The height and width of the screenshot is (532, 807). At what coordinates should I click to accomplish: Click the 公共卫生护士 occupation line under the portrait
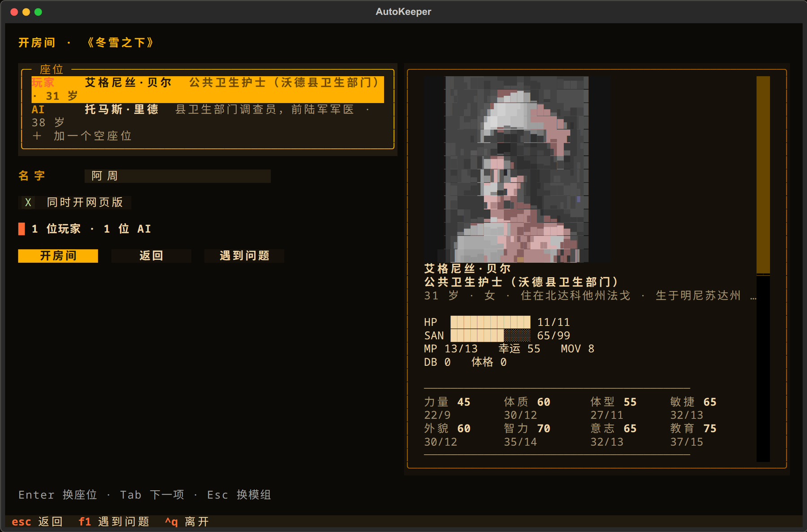[521, 282]
